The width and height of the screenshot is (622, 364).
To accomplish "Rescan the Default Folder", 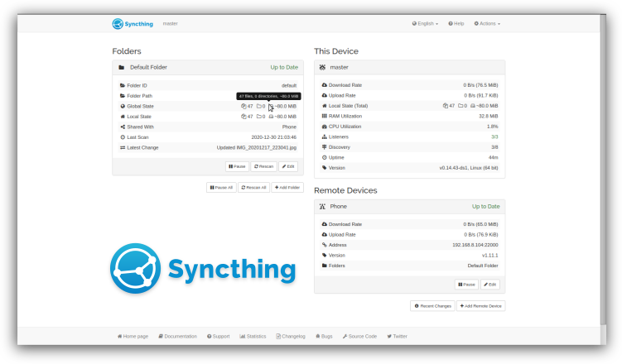I will [x=264, y=166].
